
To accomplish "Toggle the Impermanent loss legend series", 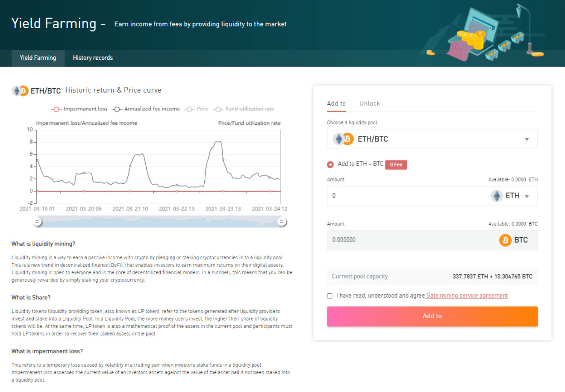I will [x=79, y=109].
